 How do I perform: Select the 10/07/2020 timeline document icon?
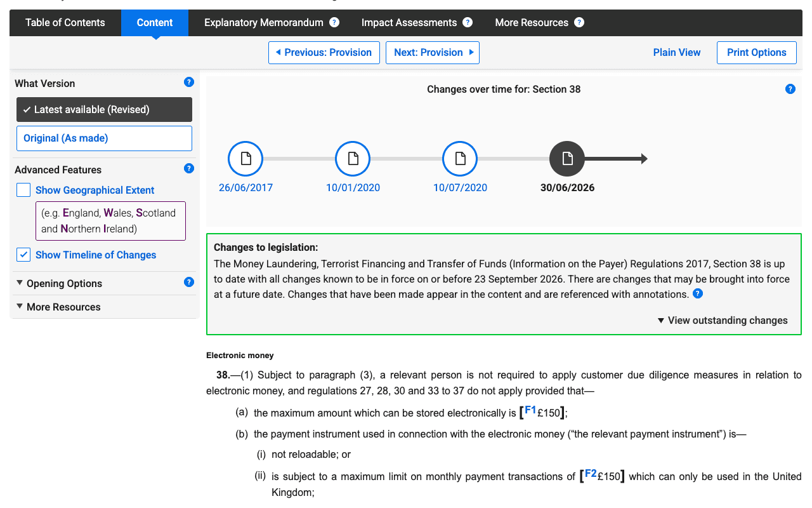460,159
